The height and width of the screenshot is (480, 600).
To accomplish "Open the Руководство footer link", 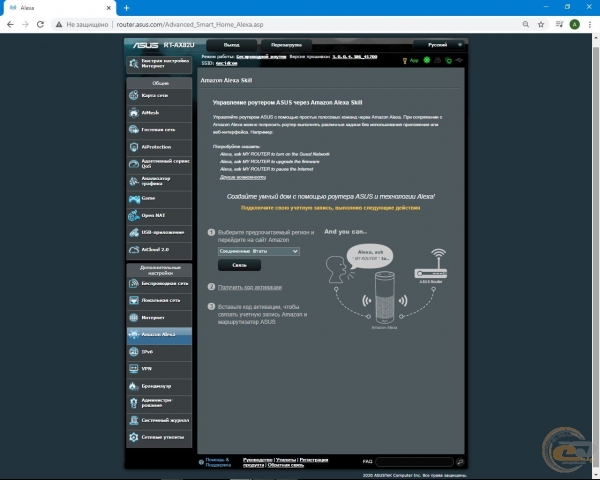I will tap(258, 460).
